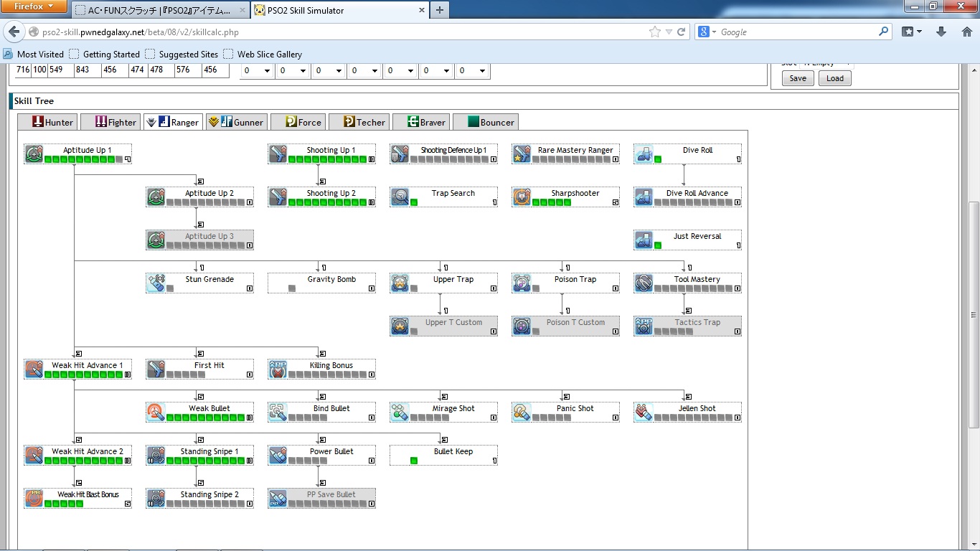Open Most Visited bookmarks
This screenshot has width=980, height=551.
(34, 54)
